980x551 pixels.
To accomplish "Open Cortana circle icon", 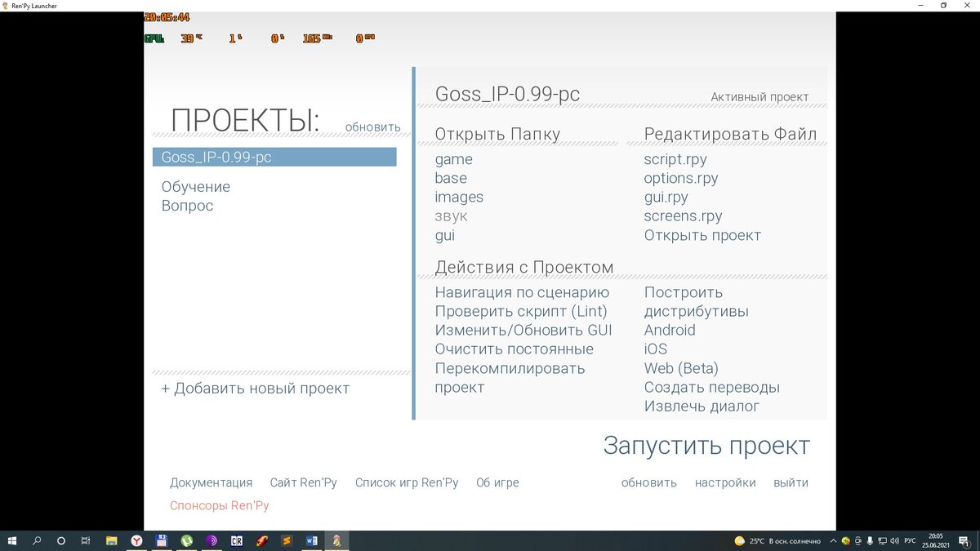I will point(61,540).
